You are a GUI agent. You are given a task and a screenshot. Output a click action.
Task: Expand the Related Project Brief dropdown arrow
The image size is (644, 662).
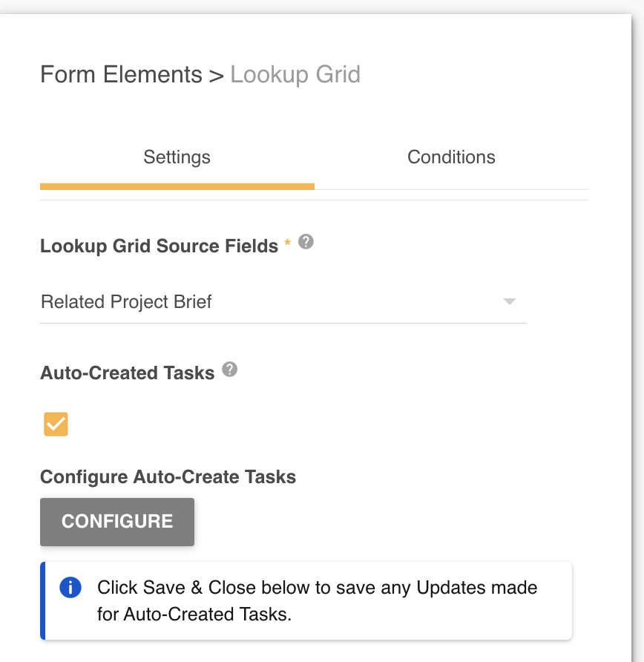[509, 302]
